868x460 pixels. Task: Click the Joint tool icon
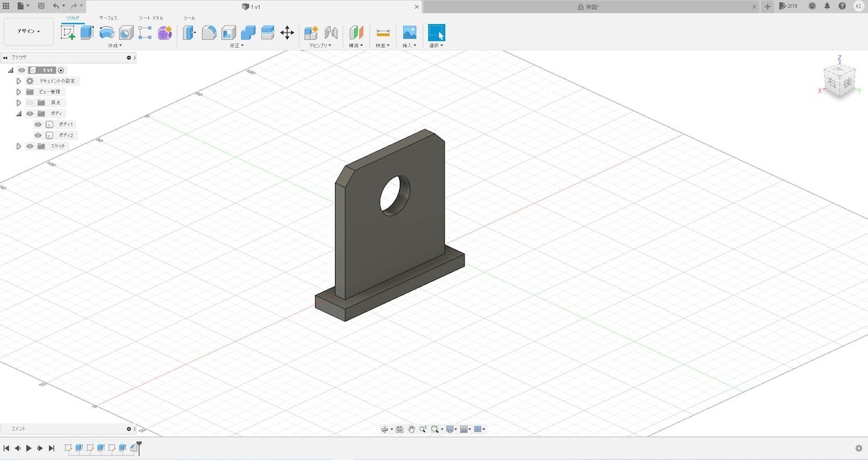click(x=331, y=33)
